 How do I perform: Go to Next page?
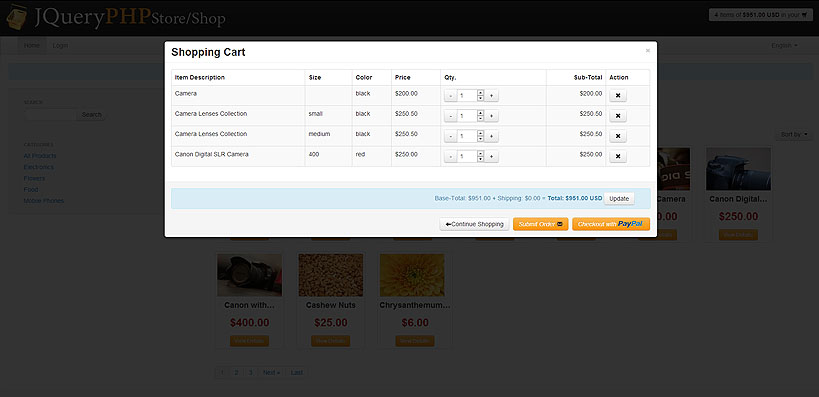pyautogui.click(x=271, y=372)
